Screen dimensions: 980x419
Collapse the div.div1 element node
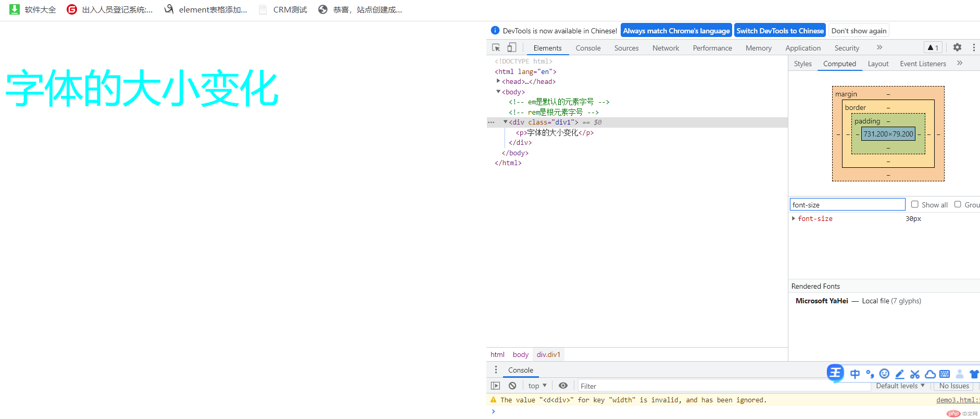point(505,122)
